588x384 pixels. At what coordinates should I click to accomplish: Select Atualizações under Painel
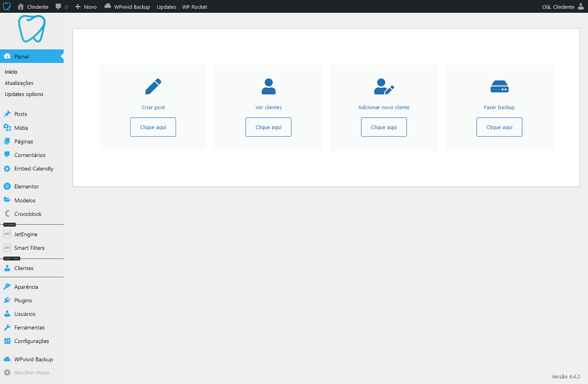pos(19,83)
